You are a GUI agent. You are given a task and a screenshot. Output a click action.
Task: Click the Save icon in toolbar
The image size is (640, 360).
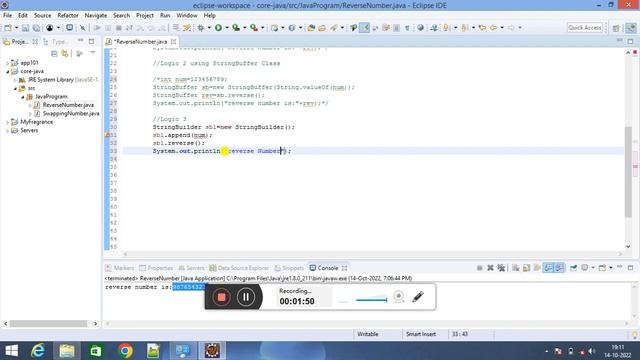point(25,28)
